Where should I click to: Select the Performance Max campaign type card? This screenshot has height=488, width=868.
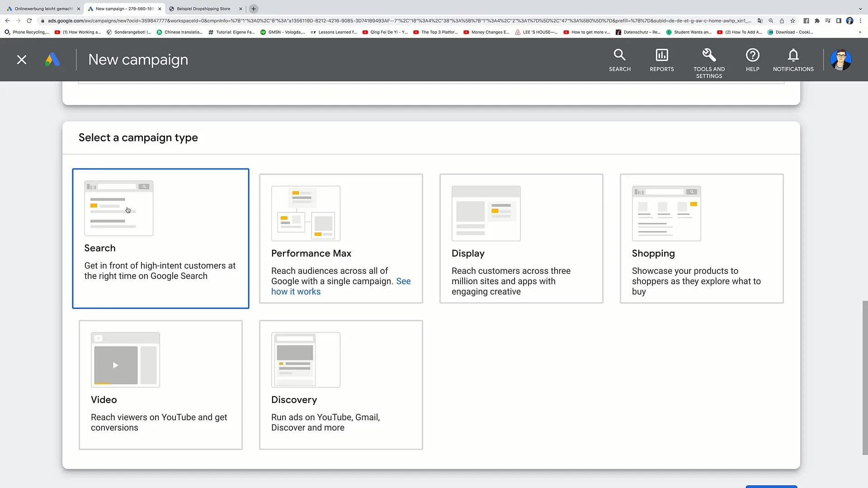coord(341,239)
